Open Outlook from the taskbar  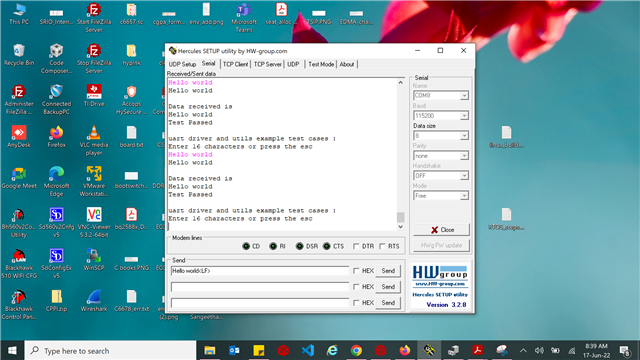tap(234, 350)
